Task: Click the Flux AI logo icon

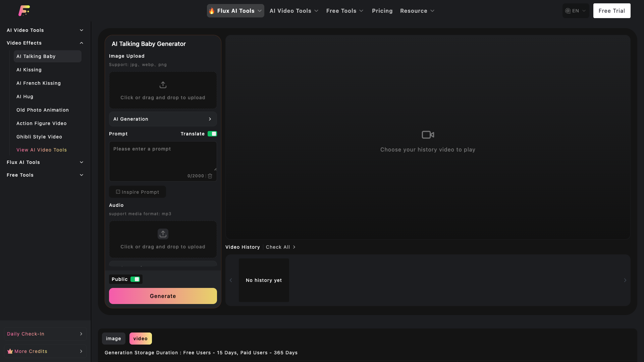Action: tap(24, 11)
